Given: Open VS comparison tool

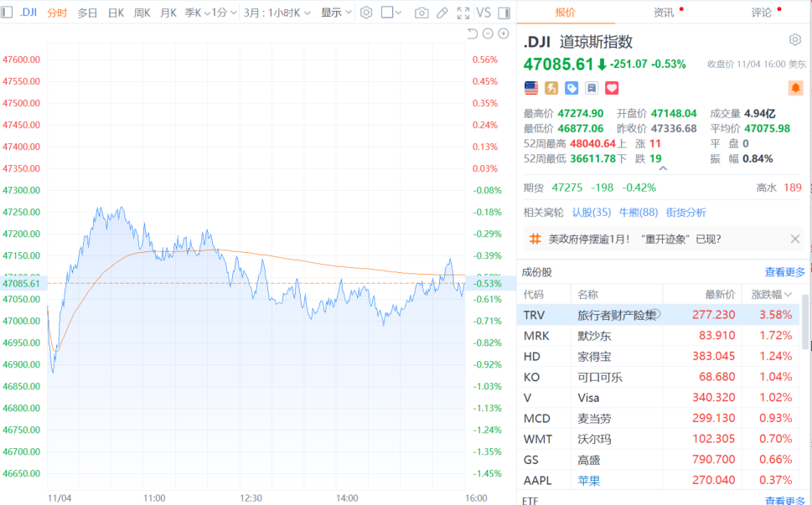Looking at the screenshot, I should coord(484,13).
